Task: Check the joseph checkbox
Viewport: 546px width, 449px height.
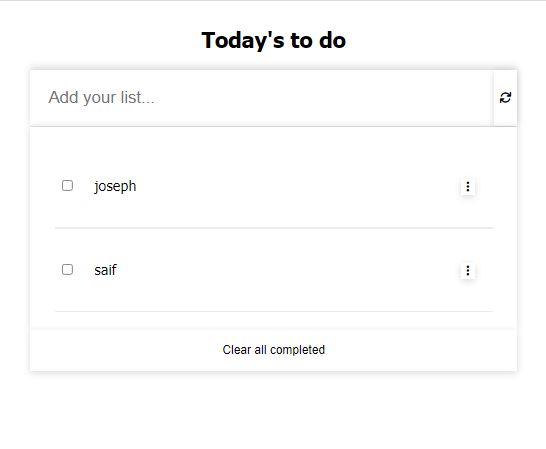Action: coord(67,186)
